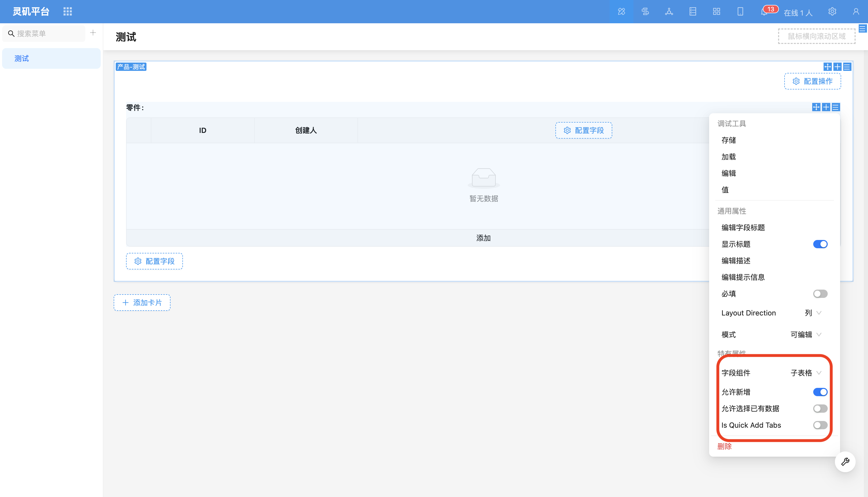Click the plus icon of 产品-测试 card
Screen dimensions: 868x497
click(x=837, y=66)
